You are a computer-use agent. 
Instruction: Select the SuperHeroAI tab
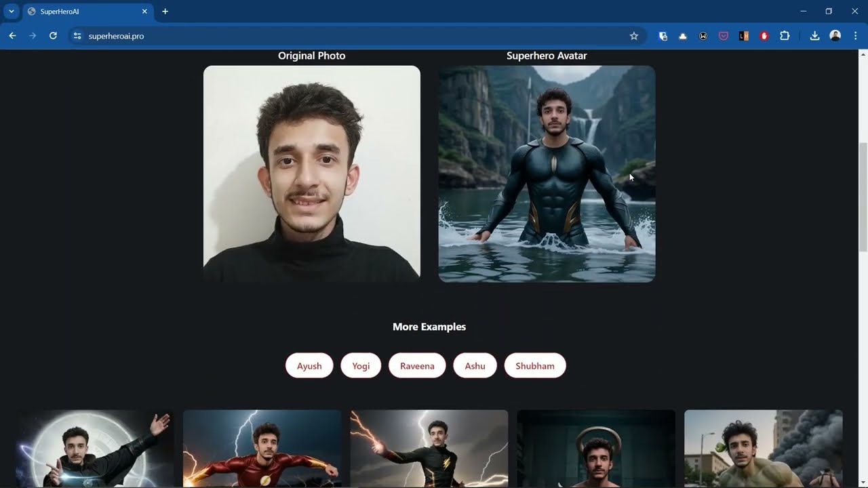87,12
